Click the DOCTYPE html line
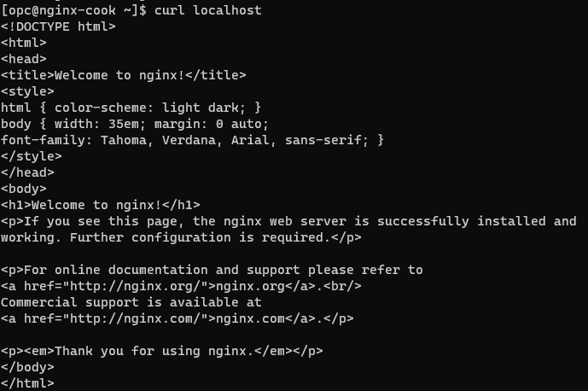588x391 pixels. click(58, 26)
